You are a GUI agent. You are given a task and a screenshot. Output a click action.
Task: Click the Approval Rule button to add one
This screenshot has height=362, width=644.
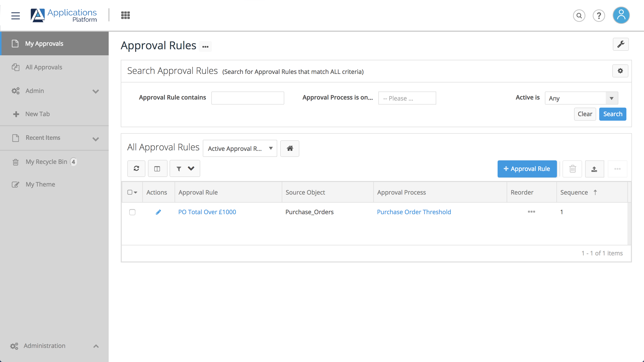(527, 169)
